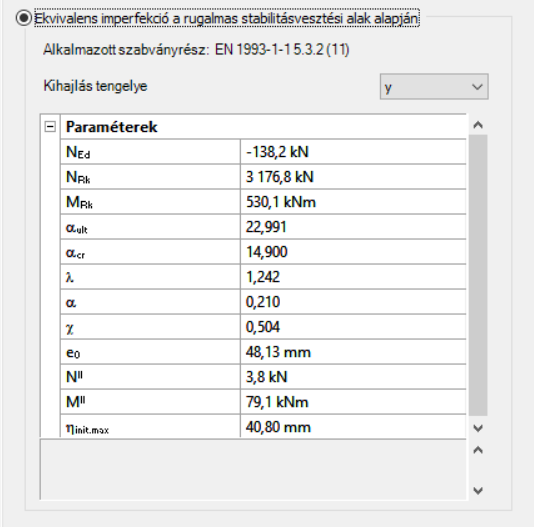This screenshot has width=534, height=527.
Task: Select the Ekvivalens imperfekció radio button
Action: tap(23, 18)
